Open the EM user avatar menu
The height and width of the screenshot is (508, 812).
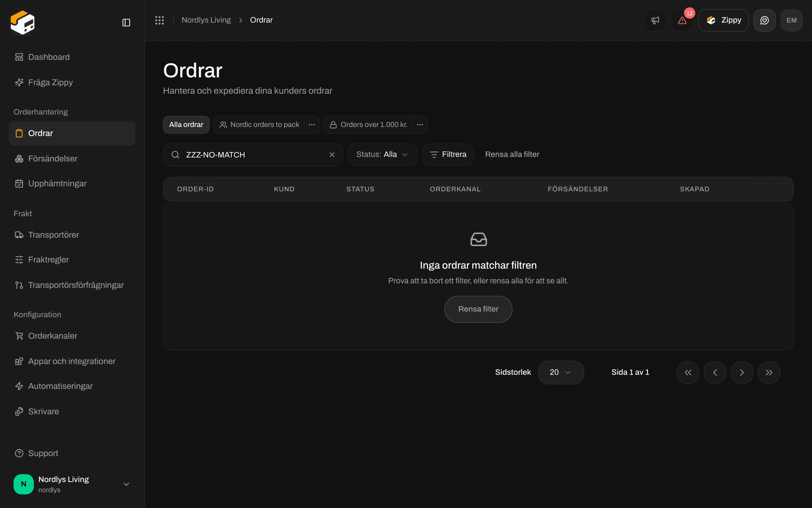point(791,20)
